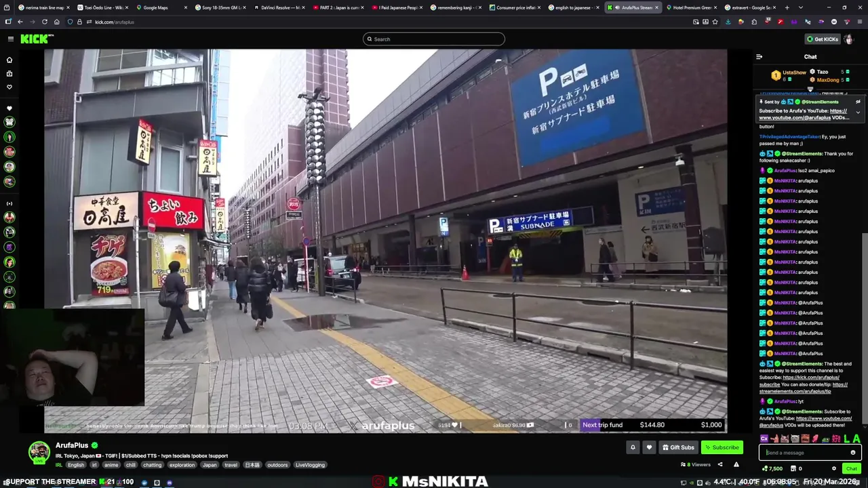Report stream with warning icon

point(736,464)
